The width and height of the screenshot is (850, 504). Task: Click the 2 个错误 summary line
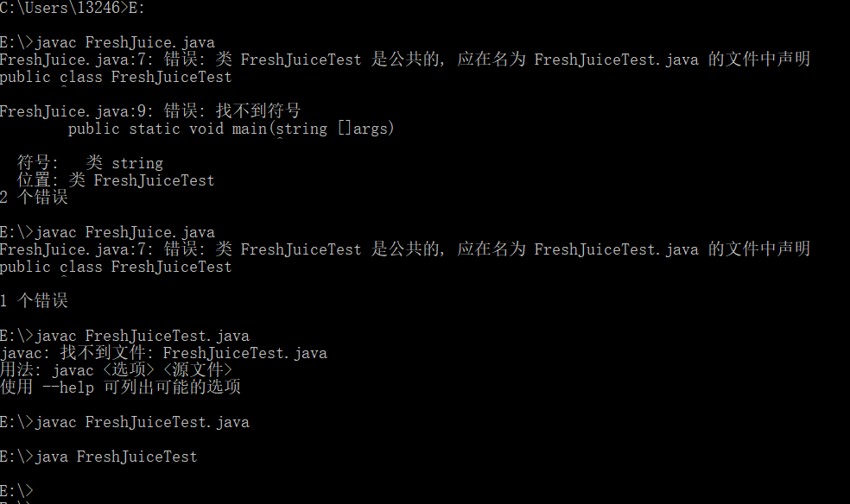click(x=35, y=198)
